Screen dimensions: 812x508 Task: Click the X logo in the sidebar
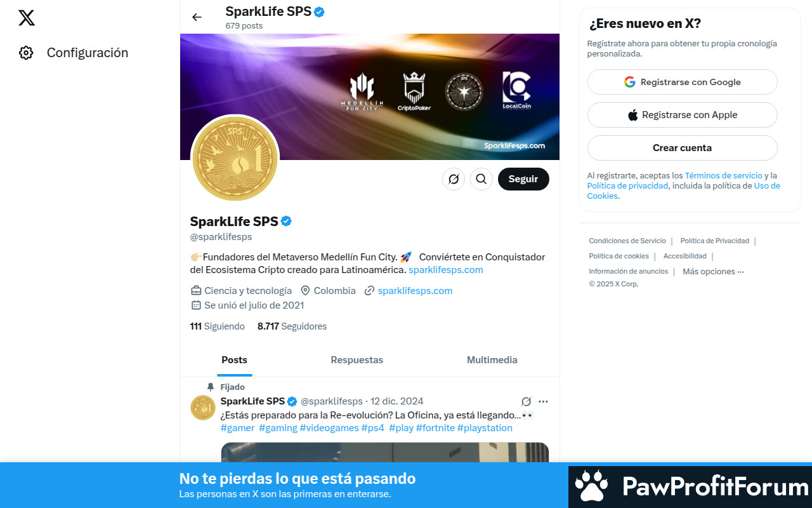tap(27, 18)
